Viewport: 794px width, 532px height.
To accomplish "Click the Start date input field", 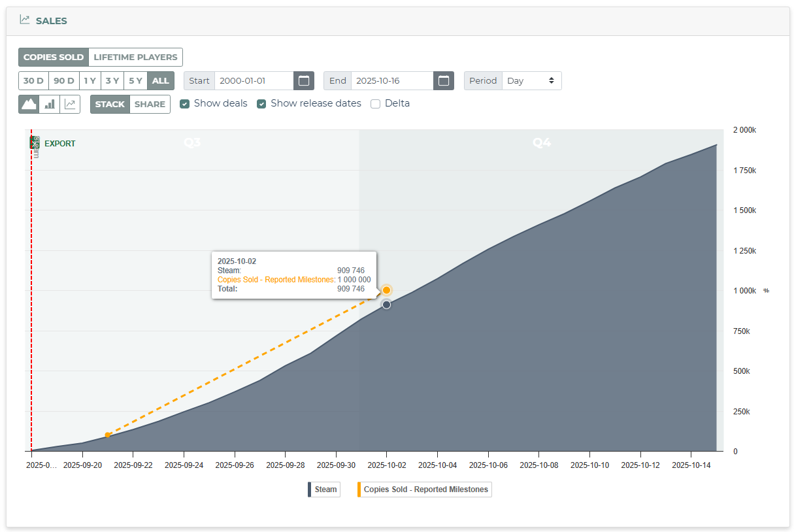I will click(x=254, y=81).
